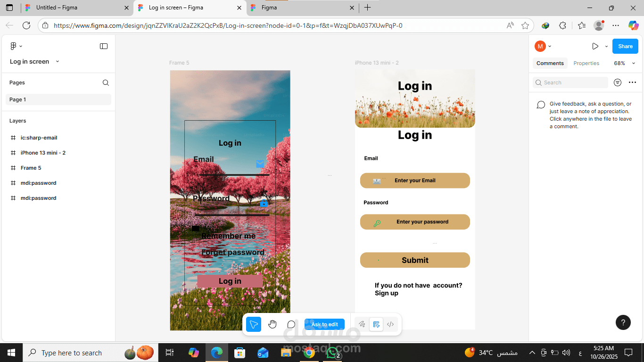Click the Share button
The height and width of the screenshot is (362, 644).
click(x=625, y=46)
